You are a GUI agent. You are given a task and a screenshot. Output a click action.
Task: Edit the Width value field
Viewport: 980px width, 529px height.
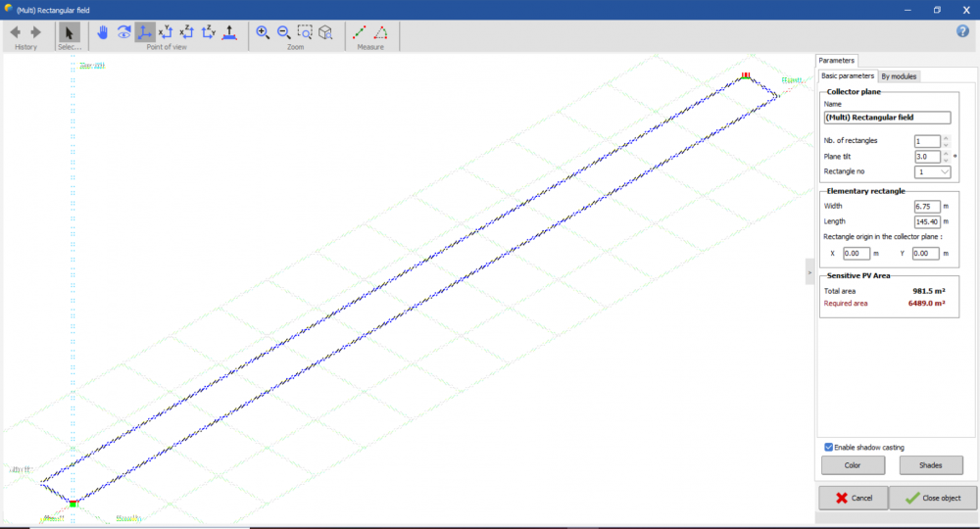tap(927, 206)
